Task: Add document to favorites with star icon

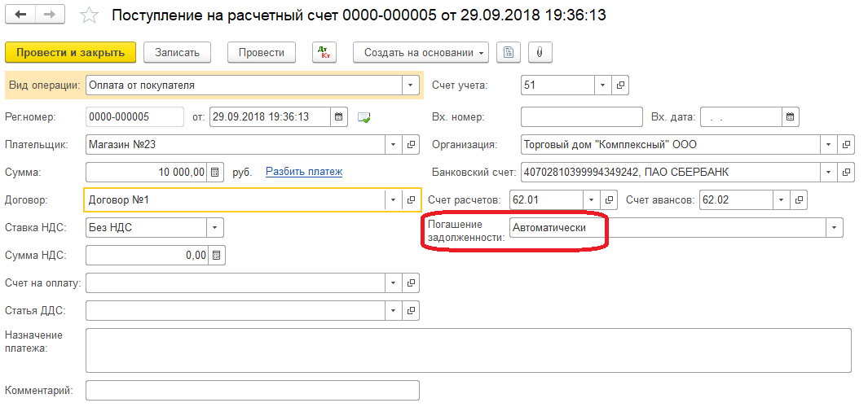Action: point(90,15)
